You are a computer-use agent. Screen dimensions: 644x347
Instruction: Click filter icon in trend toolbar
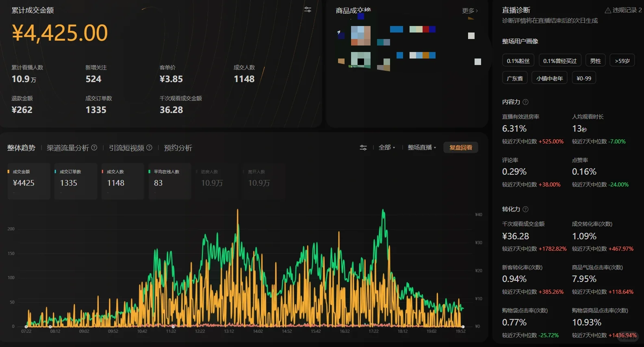pyautogui.click(x=363, y=148)
